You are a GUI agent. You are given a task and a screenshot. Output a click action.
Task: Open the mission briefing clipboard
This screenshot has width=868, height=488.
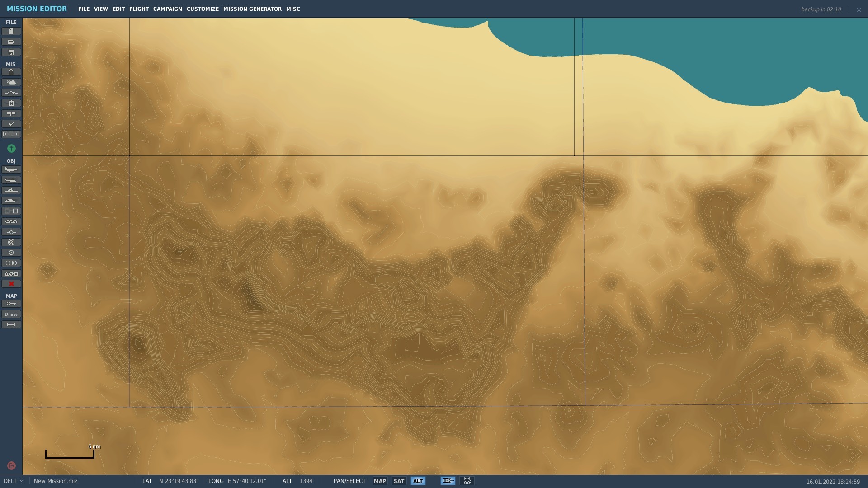[x=11, y=72]
